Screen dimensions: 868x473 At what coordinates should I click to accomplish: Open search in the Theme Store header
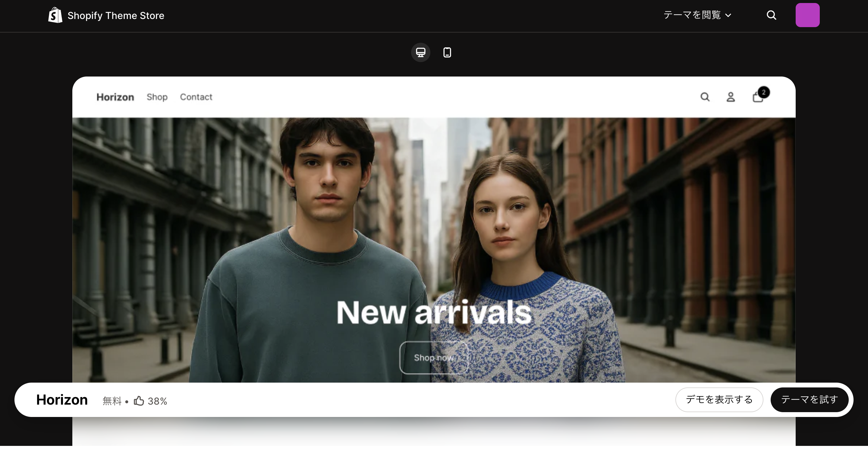[x=771, y=15]
